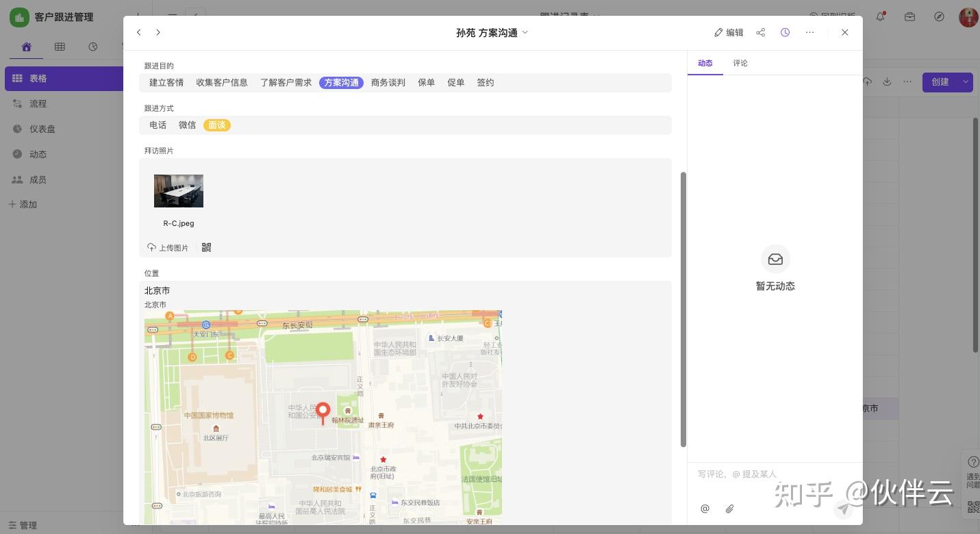
Task: Click the green 客户跟进管理 app icon
Action: [x=19, y=17]
